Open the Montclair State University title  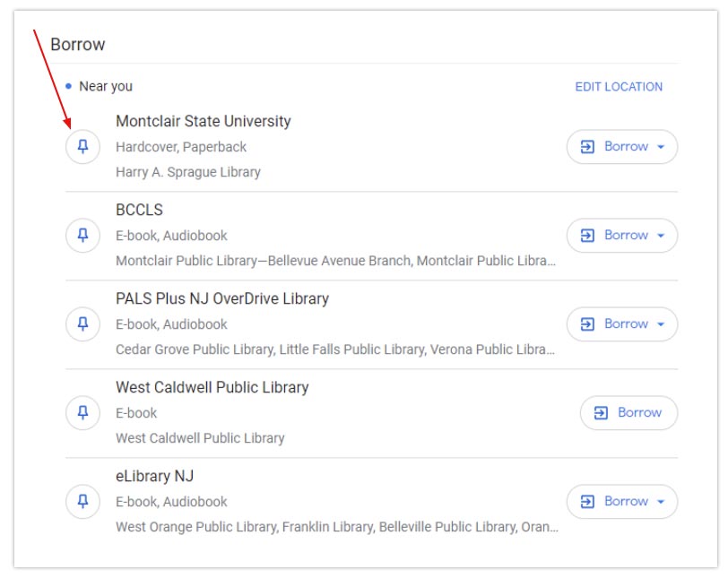pyautogui.click(x=204, y=121)
